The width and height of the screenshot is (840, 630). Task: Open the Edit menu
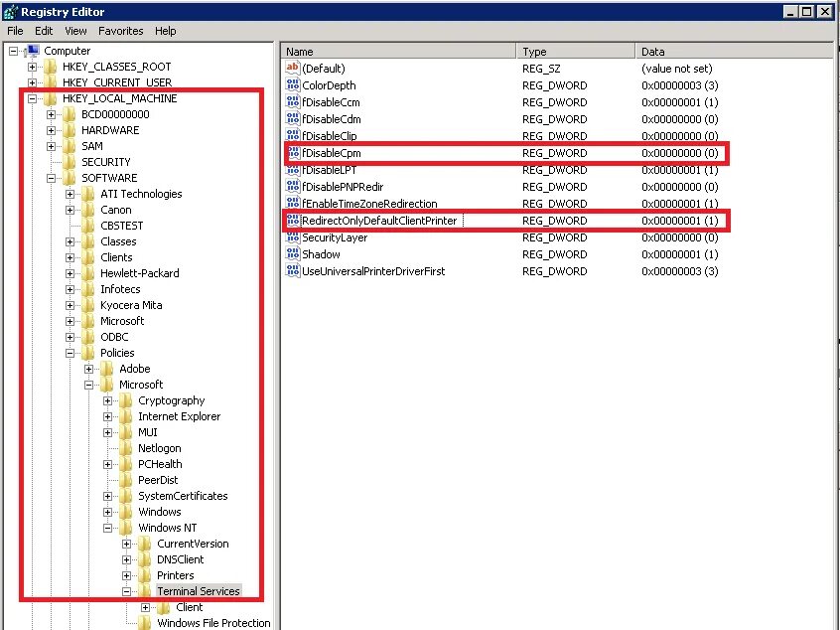(44, 31)
